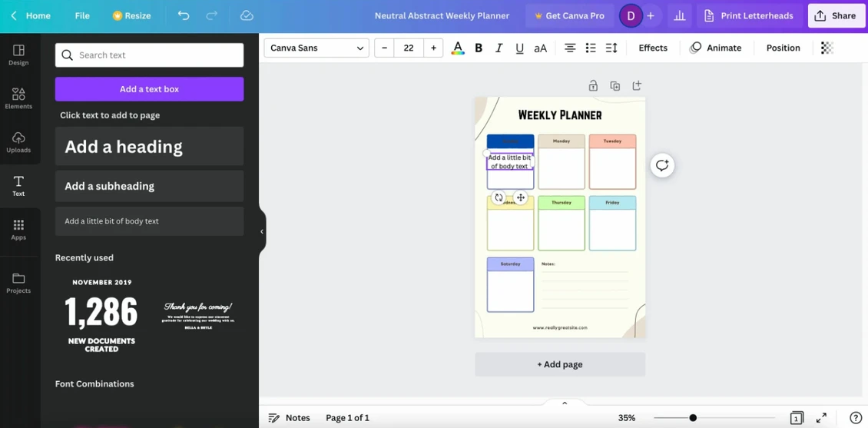Click the Undo arrow icon

coord(183,15)
